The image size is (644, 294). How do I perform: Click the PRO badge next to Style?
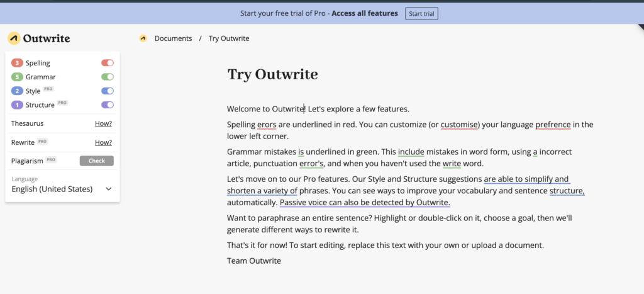[48, 89]
